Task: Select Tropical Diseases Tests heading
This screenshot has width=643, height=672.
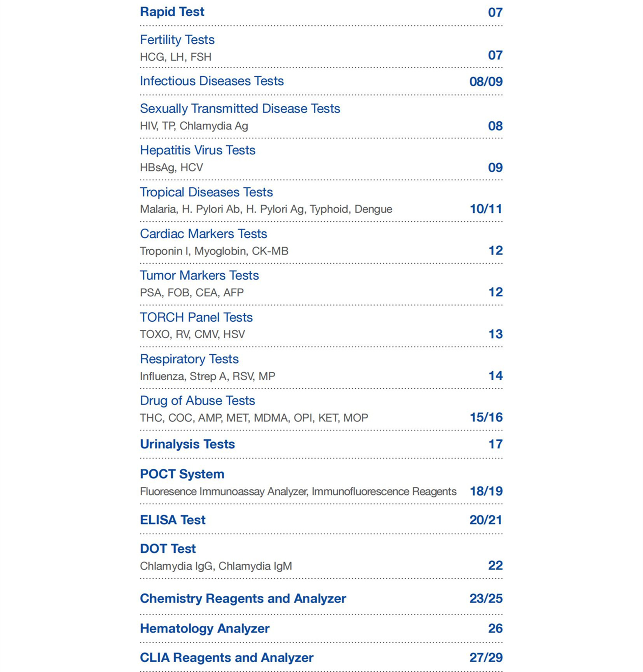Action: tap(206, 192)
